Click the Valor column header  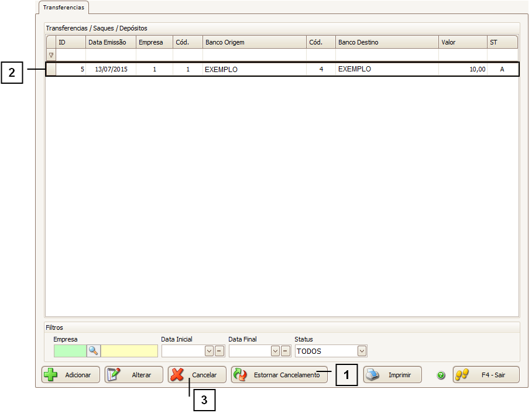point(462,42)
